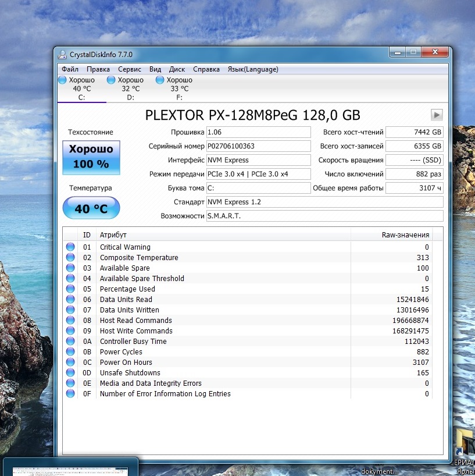
Task: Click status icon of Percentage Used row
Action: [70, 289]
